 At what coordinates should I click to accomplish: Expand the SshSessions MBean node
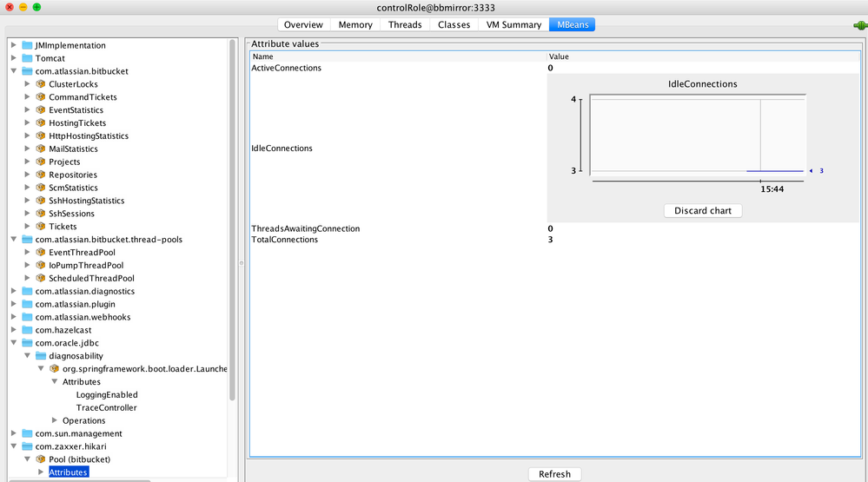(x=27, y=213)
